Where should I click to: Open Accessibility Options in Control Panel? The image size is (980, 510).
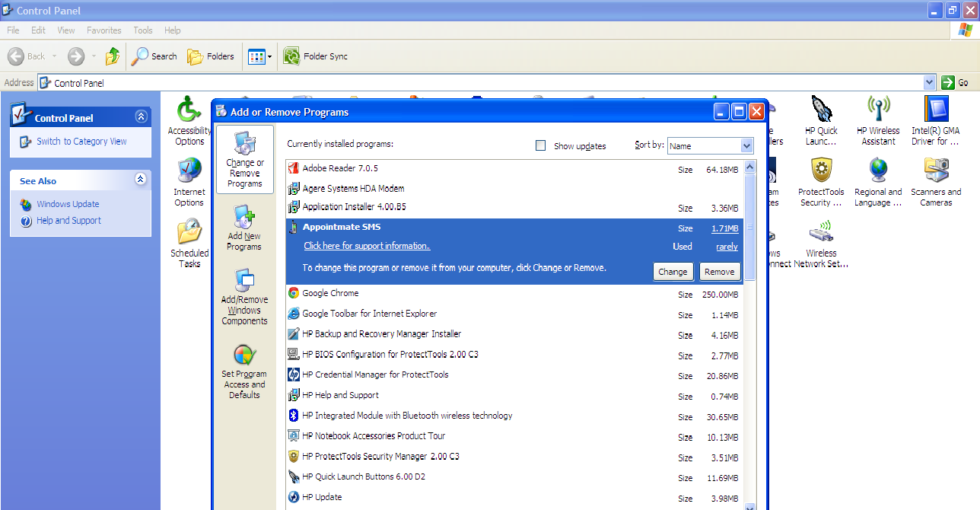click(x=189, y=122)
